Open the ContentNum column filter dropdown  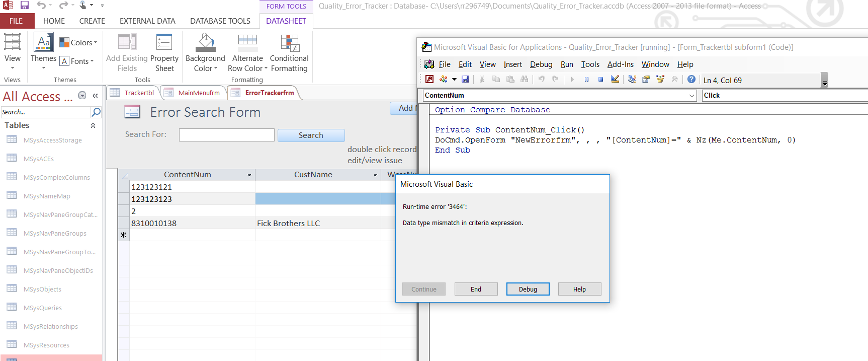249,175
